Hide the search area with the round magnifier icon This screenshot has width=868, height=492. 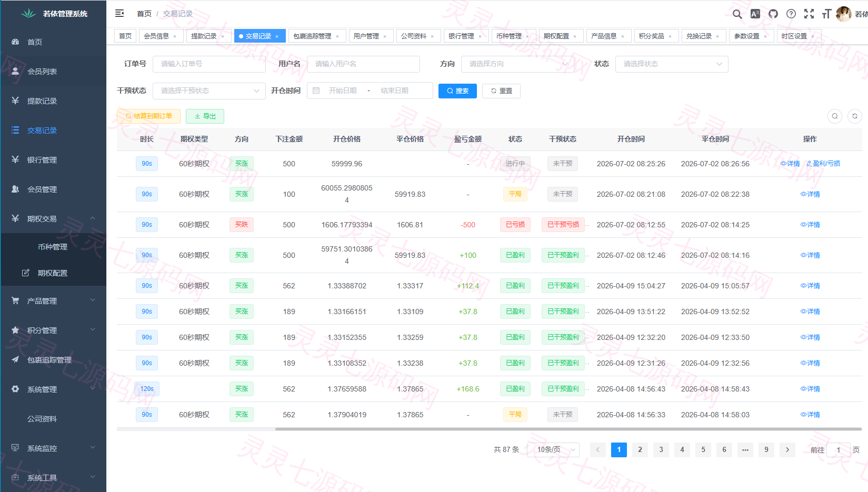click(x=835, y=116)
